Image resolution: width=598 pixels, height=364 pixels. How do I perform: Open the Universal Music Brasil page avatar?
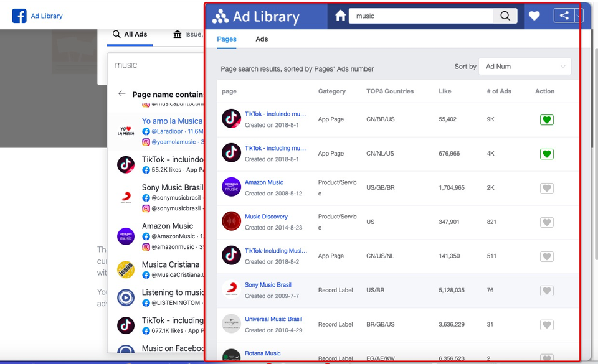[x=231, y=324]
